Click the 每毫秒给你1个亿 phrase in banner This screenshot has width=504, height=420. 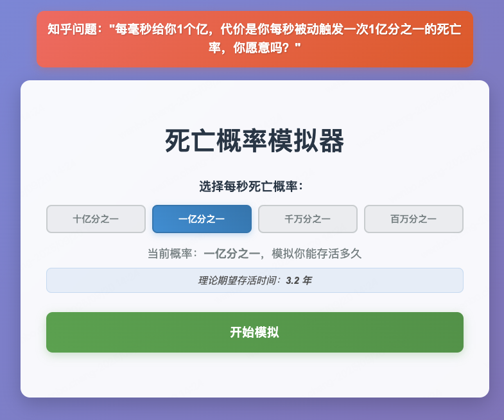point(162,30)
